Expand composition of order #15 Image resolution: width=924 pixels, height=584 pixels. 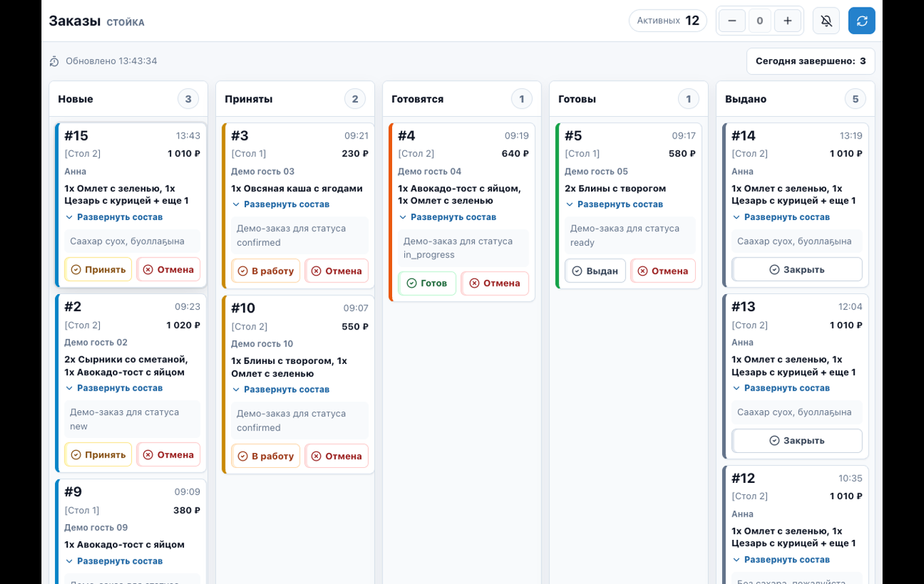coord(114,217)
